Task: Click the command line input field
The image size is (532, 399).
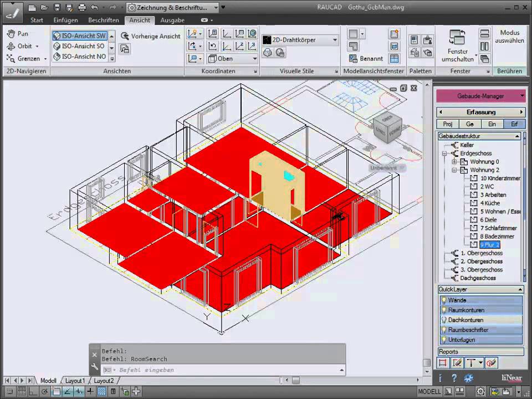Action: pos(224,370)
